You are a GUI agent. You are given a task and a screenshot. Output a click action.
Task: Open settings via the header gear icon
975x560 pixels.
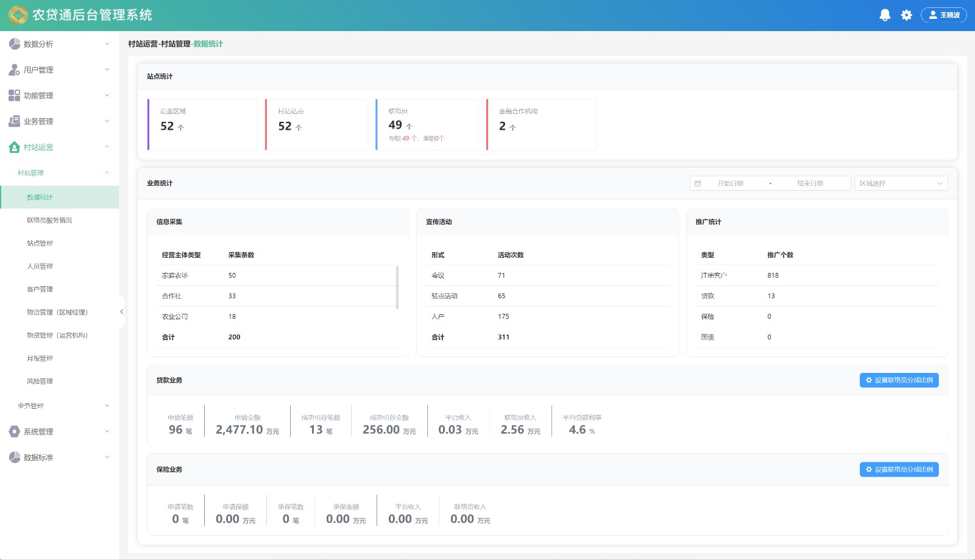coord(906,15)
